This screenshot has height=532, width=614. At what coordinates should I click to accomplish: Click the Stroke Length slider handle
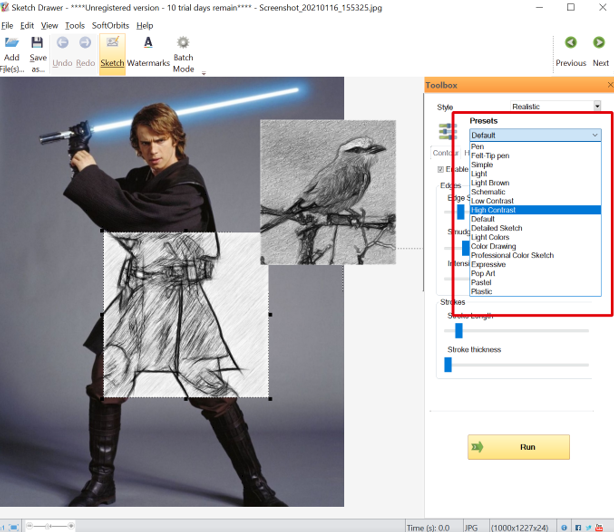click(459, 330)
